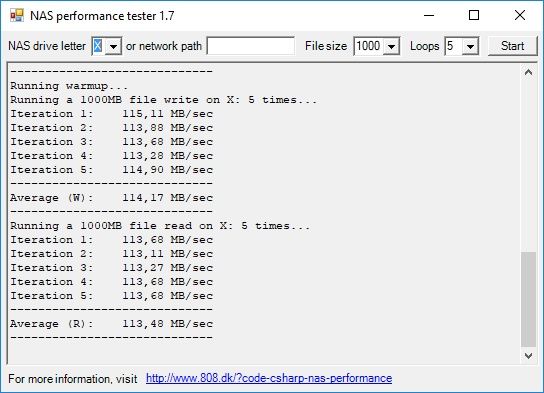Click the NAS performance tester app icon
The height and width of the screenshot is (393, 544).
pyautogui.click(x=17, y=16)
